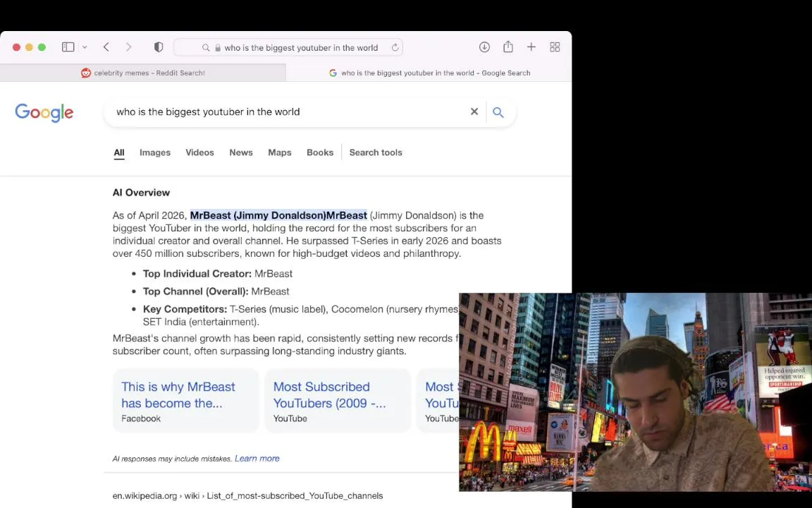This screenshot has width=812, height=508.
Task: Clear the search query with the X icon
Action: pyautogui.click(x=474, y=111)
